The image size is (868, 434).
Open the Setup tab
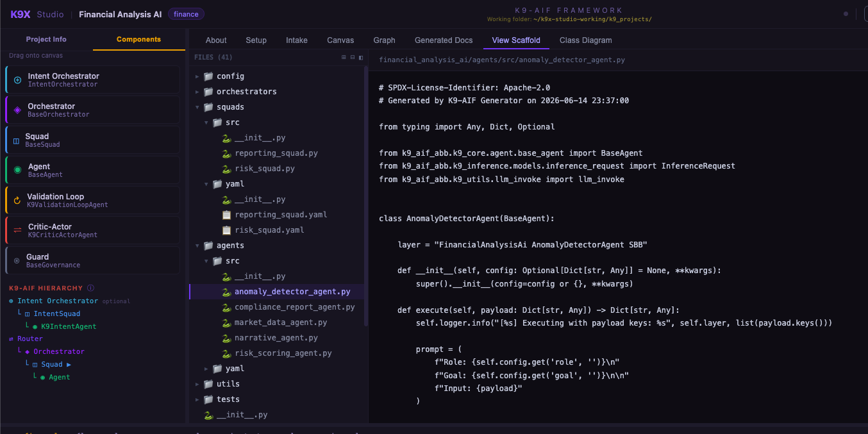[x=256, y=40]
